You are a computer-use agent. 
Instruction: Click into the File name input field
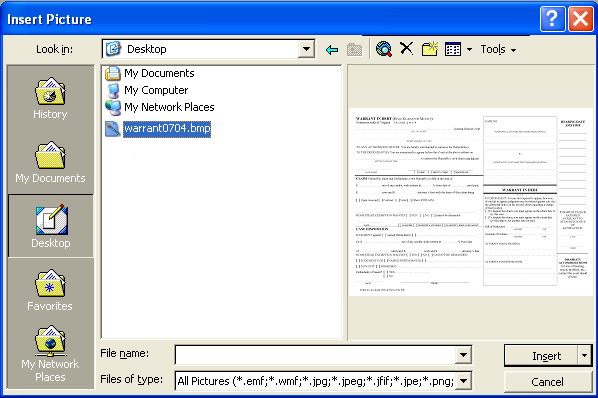click(x=315, y=355)
